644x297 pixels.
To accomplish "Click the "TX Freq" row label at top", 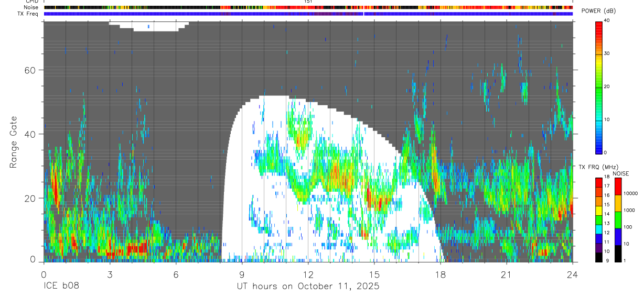I will point(28,14).
